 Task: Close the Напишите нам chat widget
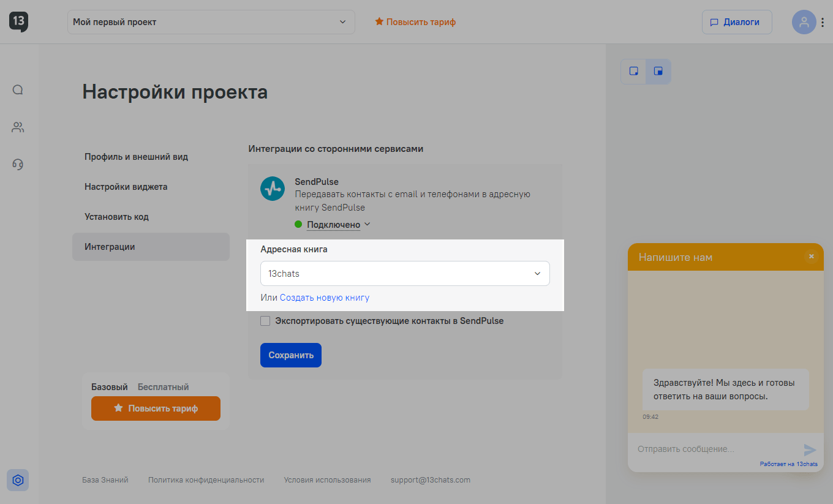[x=812, y=257]
